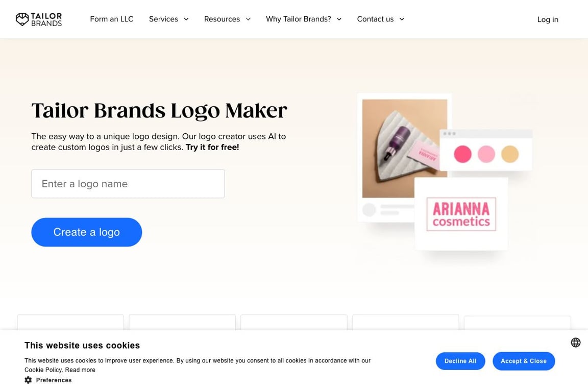
Task: Expand the Resources dropdown chevron
Action: point(248,19)
